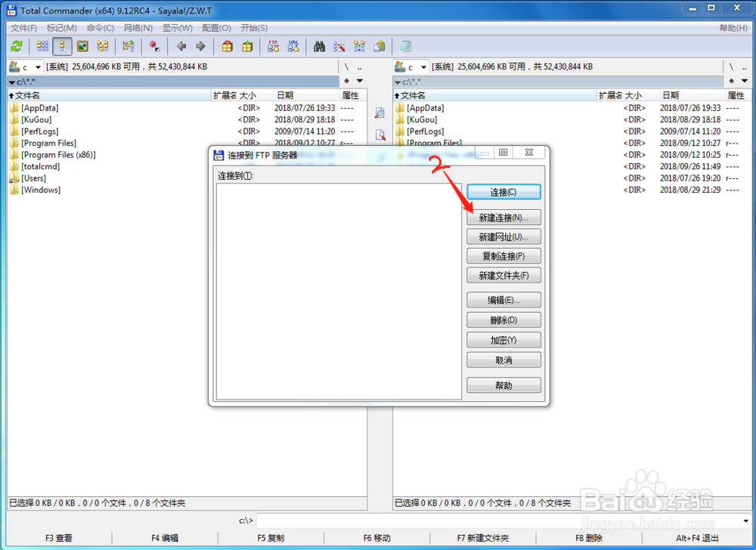
Task: Open the multi-rename tool icon
Action: point(339,46)
